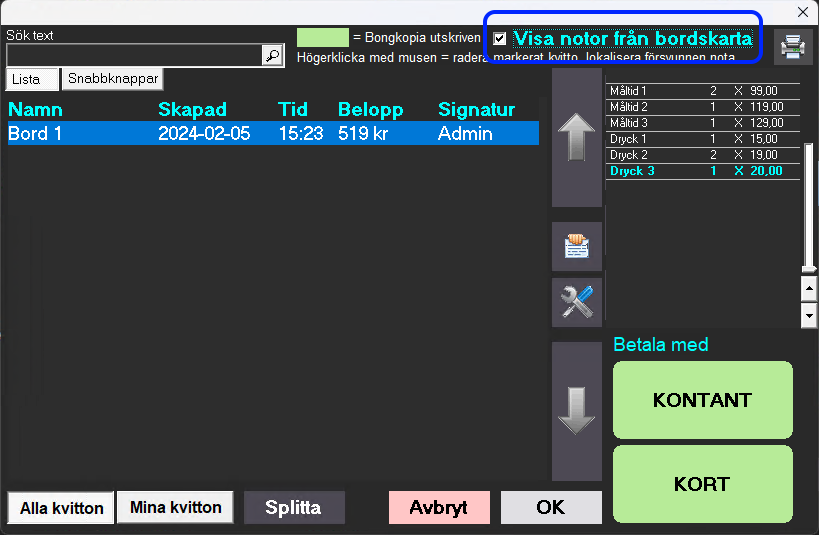
Task: Pay with KORT
Action: point(702,484)
